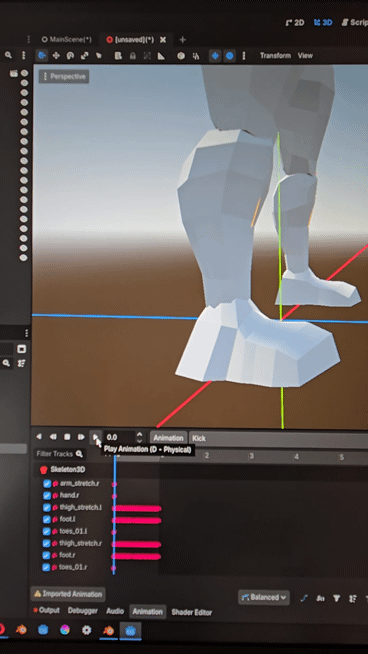
Task: Pick the Scale Mode tool
Action: click(x=85, y=56)
